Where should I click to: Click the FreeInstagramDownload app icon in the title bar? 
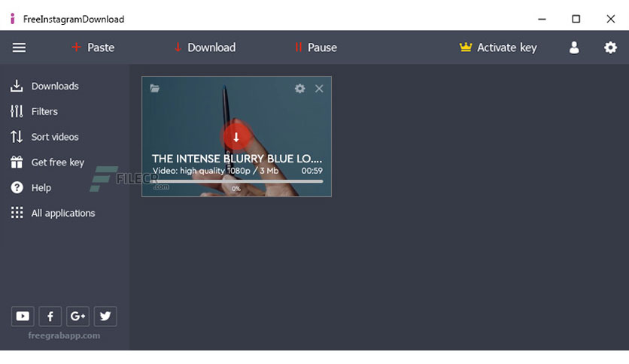click(13, 19)
